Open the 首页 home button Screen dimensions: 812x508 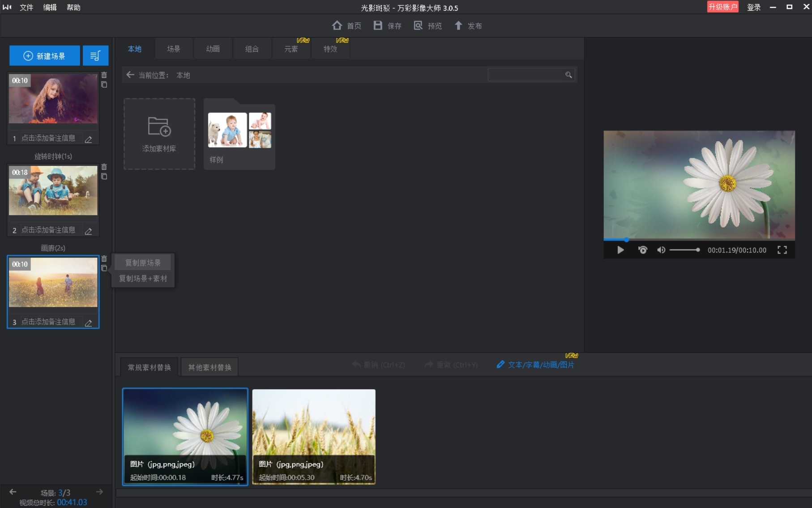point(346,26)
